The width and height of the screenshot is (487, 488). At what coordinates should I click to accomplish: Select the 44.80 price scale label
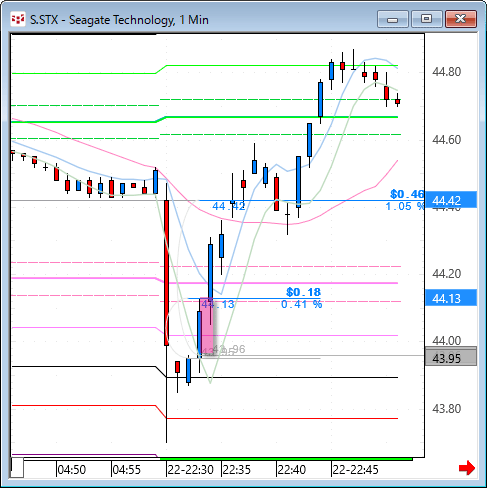point(446,72)
